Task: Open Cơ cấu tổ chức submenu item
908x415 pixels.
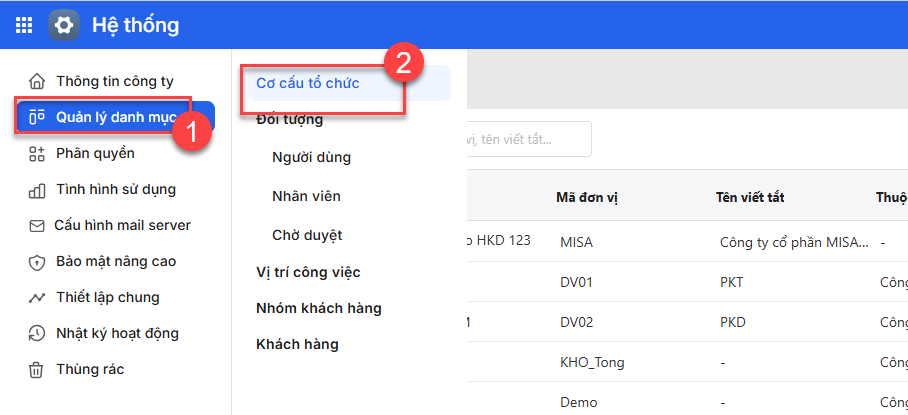Action: click(x=308, y=84)
